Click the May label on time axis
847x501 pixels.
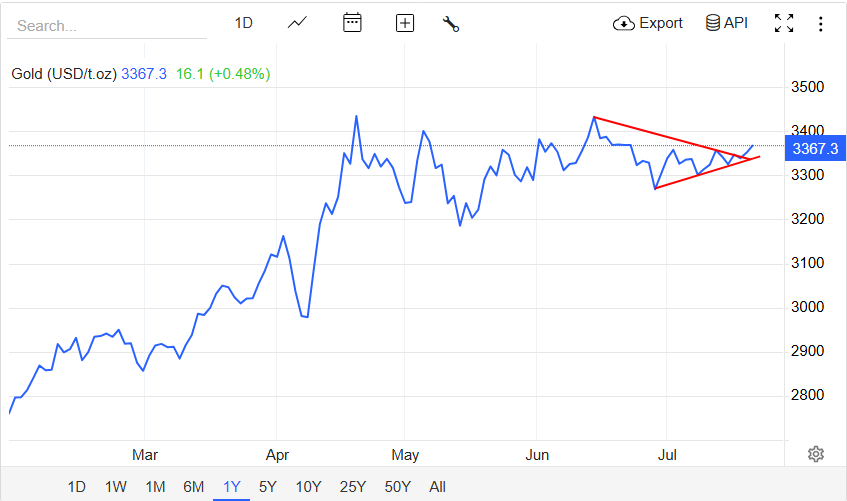coord(405,455)
